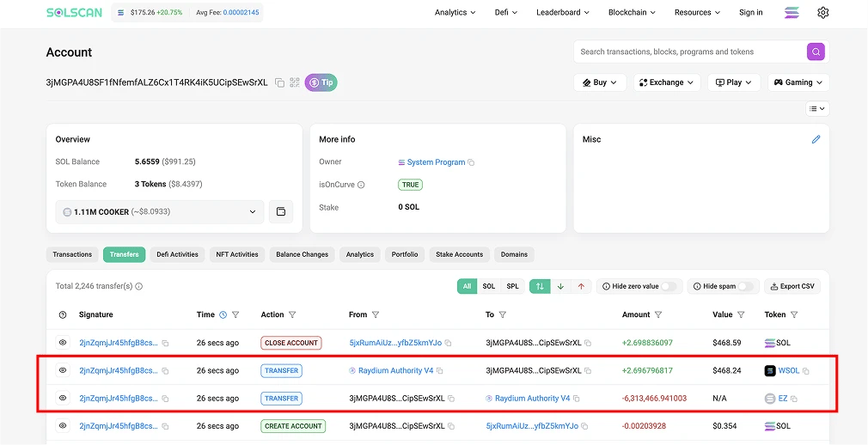Open the System Program owner link
The width and height of the screenshot is (868, 445).
(x=436, y=162)
